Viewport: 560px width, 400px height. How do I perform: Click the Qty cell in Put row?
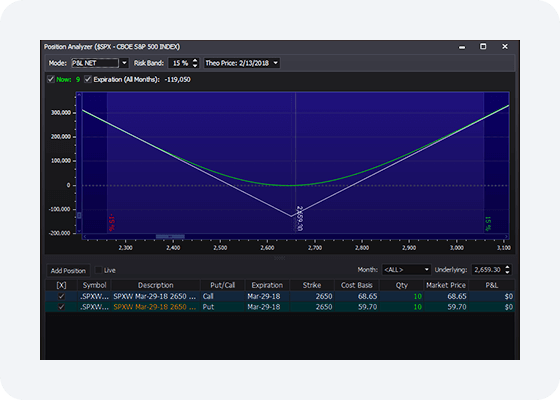(401, 307)
